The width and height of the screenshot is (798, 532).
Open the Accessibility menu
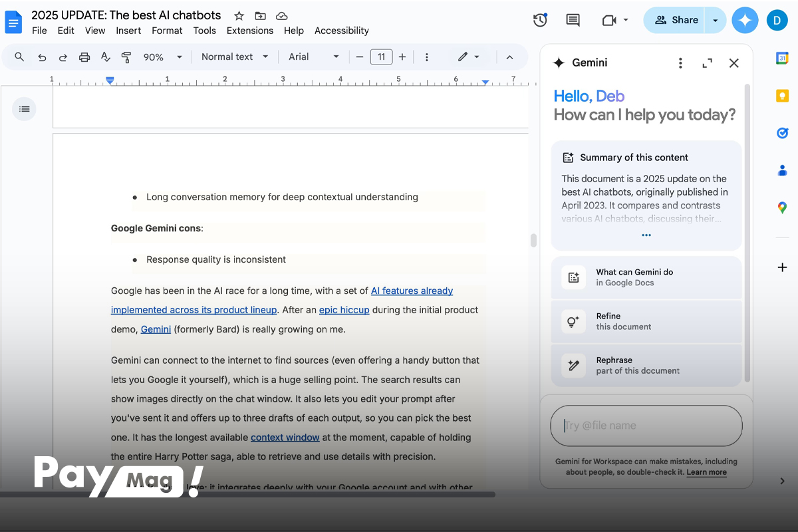pyautogui.click(x=342, y=31)
